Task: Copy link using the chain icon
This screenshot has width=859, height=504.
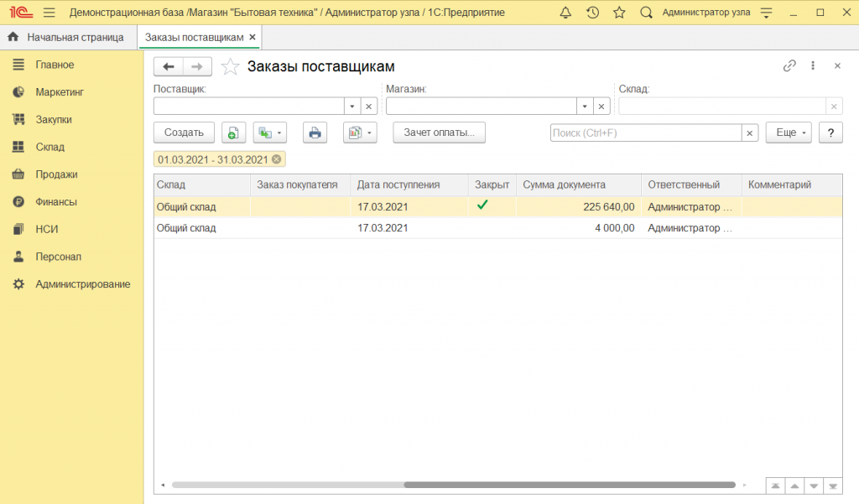Action: [x=789, y=66]
